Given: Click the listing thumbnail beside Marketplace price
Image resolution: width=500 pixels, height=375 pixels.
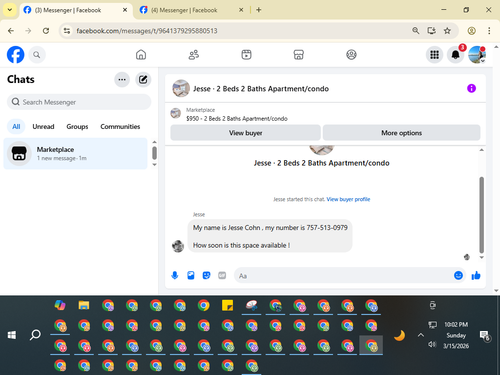Looking at the screenshot, I should (176, 113).
